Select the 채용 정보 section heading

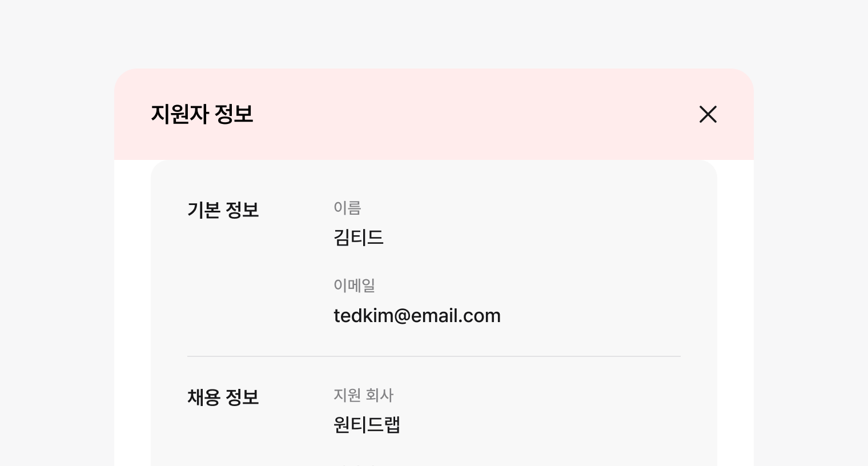(223, 397)
